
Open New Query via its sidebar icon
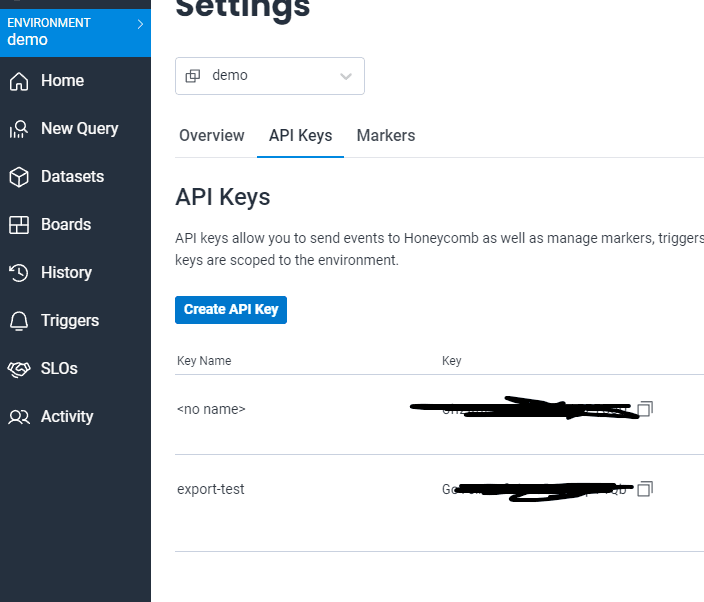click(18, 129)
